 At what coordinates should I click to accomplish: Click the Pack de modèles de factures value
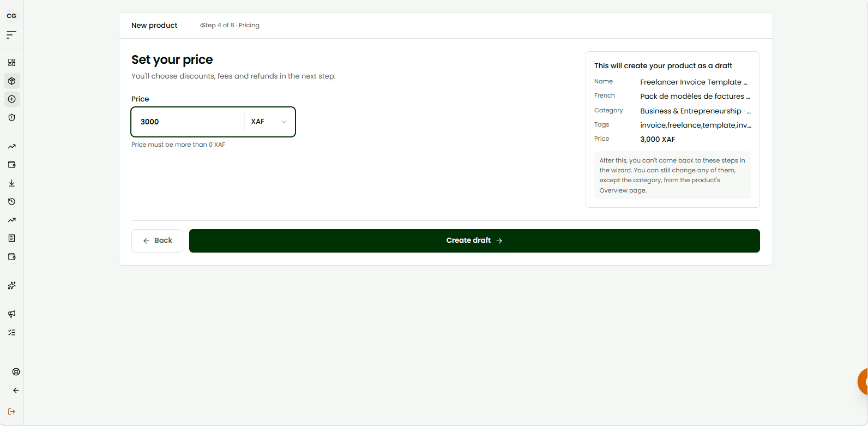pos(695,96)
